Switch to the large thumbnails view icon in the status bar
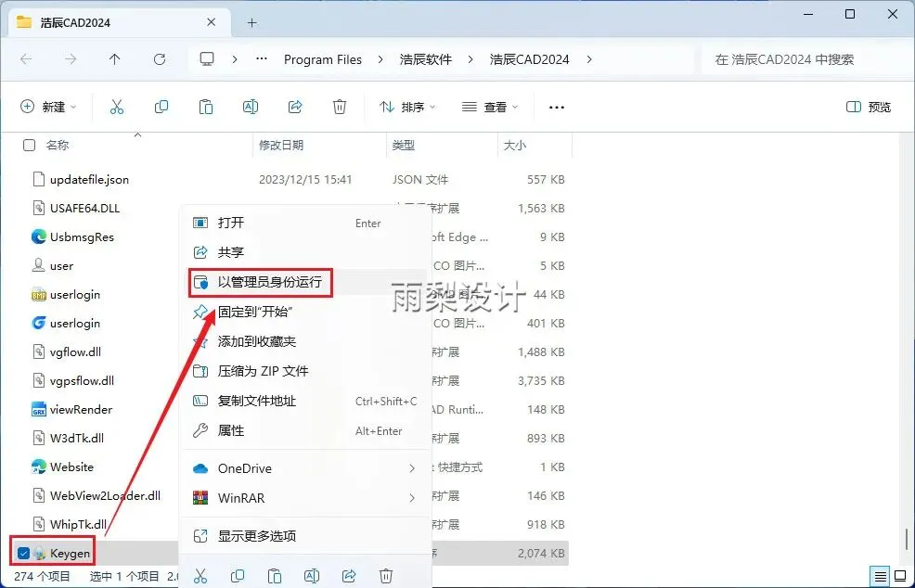 pos(900,576)
